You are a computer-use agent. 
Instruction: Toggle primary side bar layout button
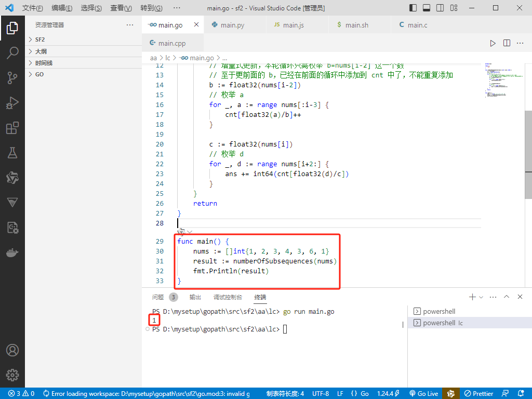(413, 8)
